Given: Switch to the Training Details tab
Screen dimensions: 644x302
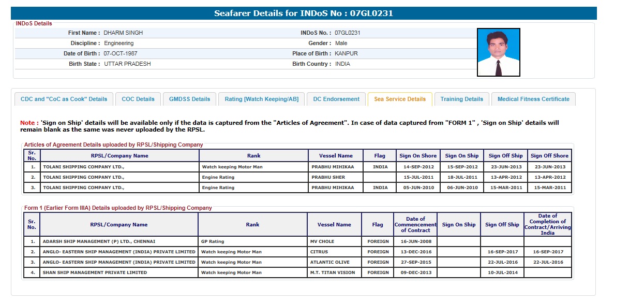Looking at the screenshot, I should (461, 99).
